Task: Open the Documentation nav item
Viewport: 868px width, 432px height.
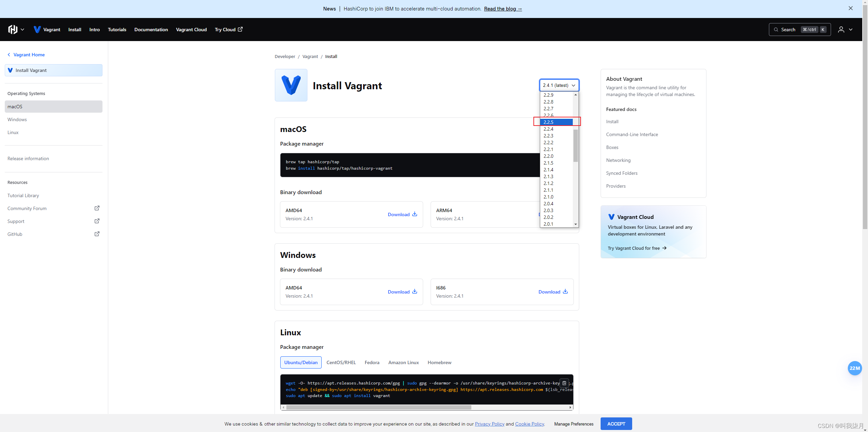Action: coord(151,30)
